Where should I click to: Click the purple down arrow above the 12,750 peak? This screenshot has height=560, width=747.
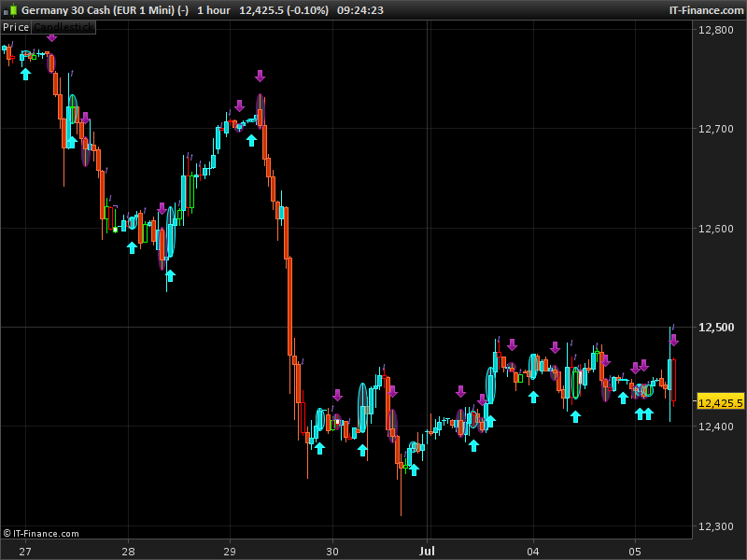coord(260,76)
